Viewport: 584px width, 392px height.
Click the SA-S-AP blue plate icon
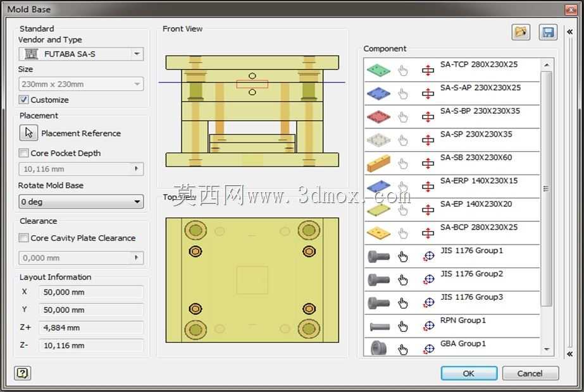pos(378,94)
